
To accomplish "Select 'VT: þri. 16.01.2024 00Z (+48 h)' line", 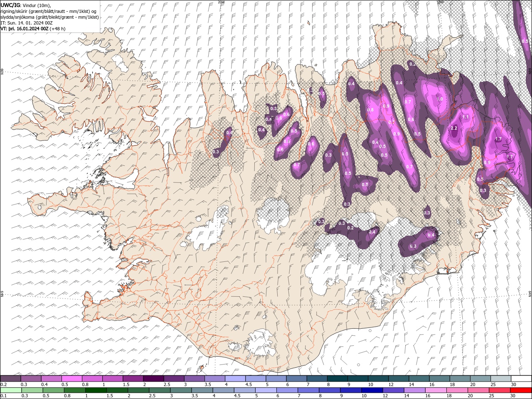I will tap(33, 29).
